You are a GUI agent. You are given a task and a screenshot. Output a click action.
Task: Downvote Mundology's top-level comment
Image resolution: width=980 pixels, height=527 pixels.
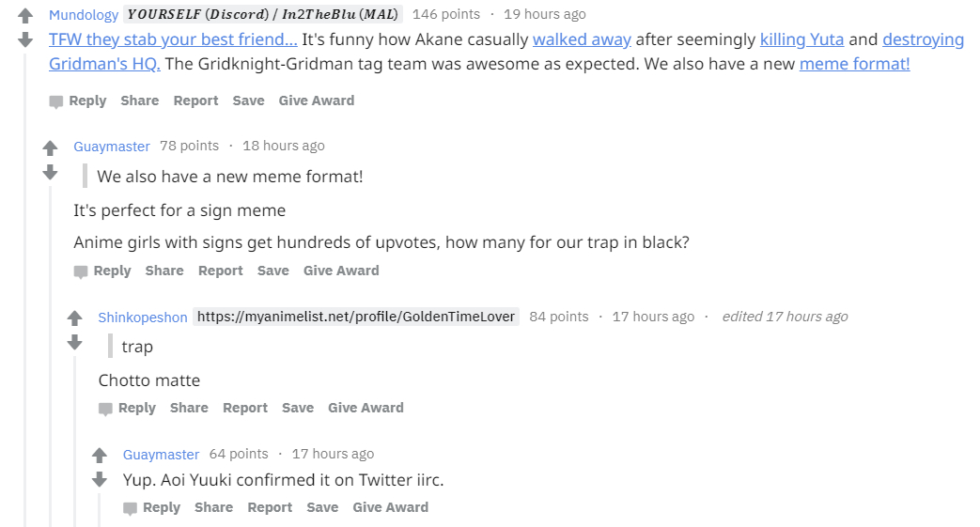click(x=25, y=39)
